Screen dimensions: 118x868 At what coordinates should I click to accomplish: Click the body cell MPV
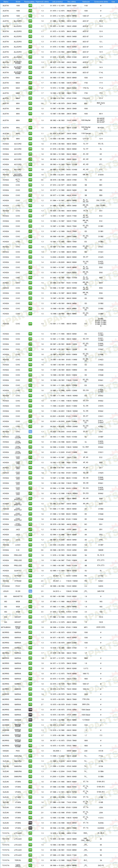86,627
